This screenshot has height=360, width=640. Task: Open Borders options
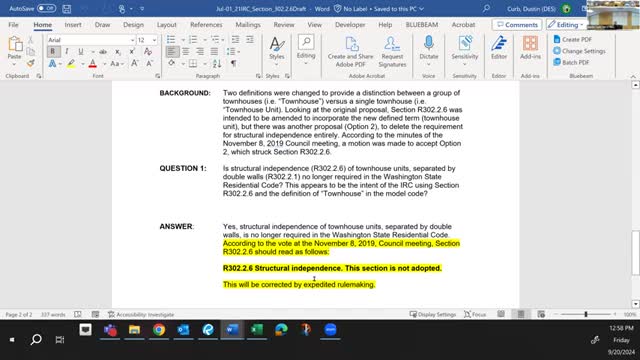pyautogui.click(x=193, y=63)
